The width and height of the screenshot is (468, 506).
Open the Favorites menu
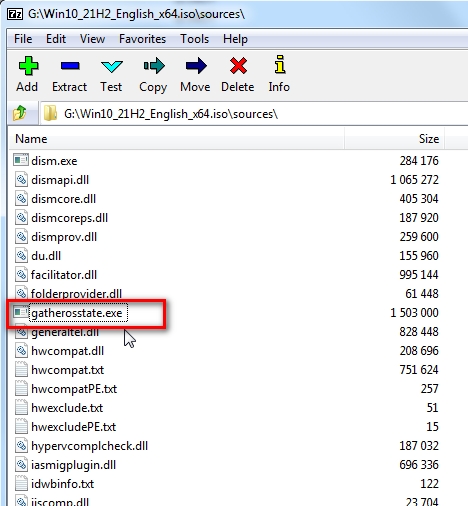coord(142,39)
